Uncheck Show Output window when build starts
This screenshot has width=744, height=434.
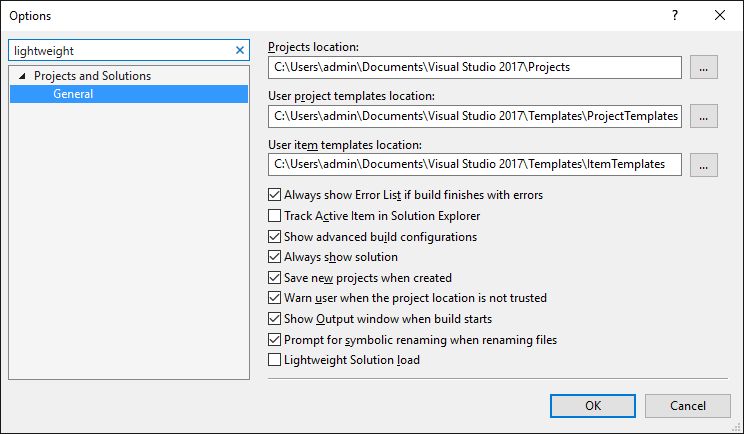coord(275,319)
